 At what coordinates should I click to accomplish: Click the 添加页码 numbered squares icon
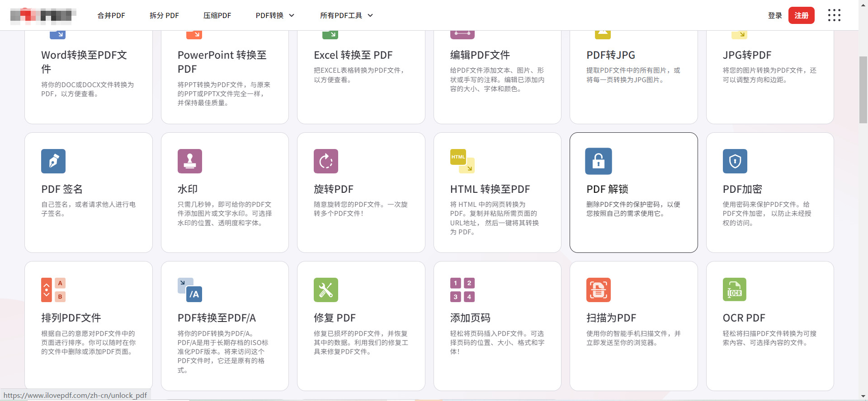pyautogui.click(x=462, y=290)
